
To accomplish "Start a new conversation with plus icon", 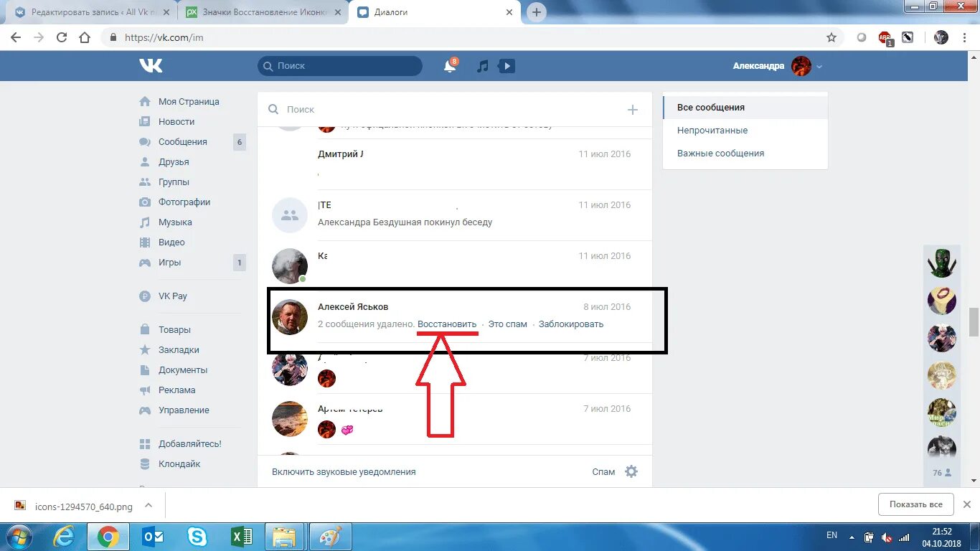I will pyautogui.click(x=633, y=110).
